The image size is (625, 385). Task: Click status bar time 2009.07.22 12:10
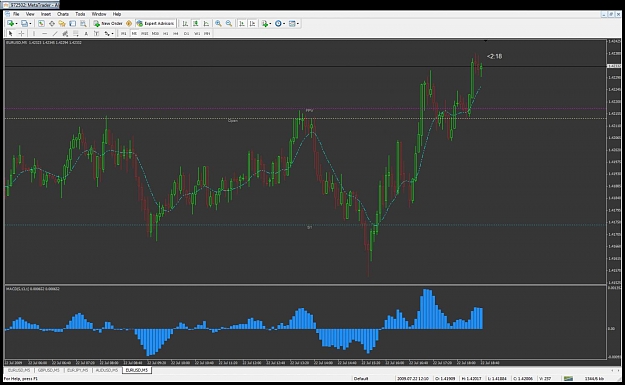click(x=413, y=379)
